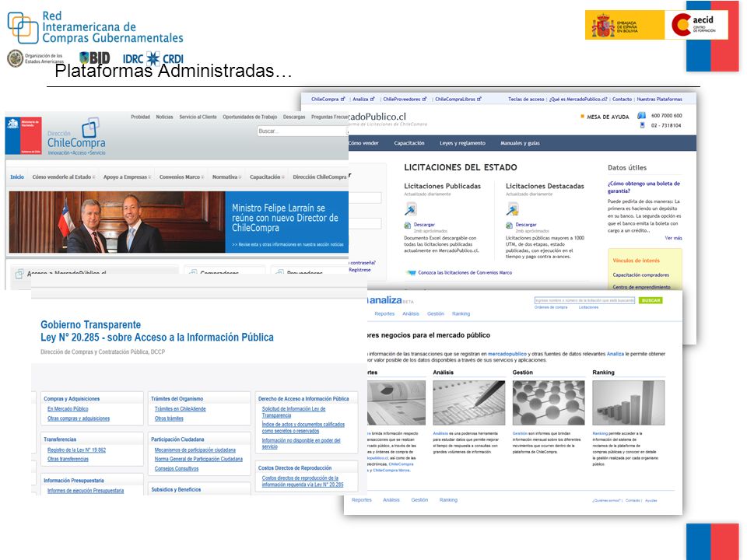747x560 pixels.
Task: Click the Analiza search input field
Action: [584, 300]
